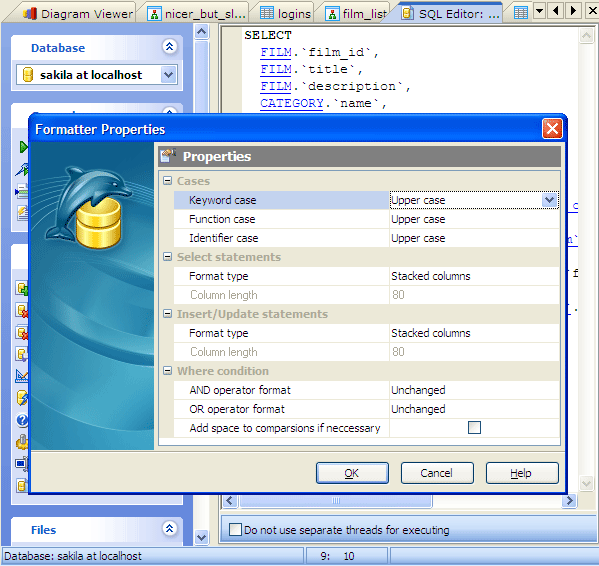Viewport: 599px width, 566px height.
Task: Click the database icon in sakila combo box
Action: click(x=28, y=74)
